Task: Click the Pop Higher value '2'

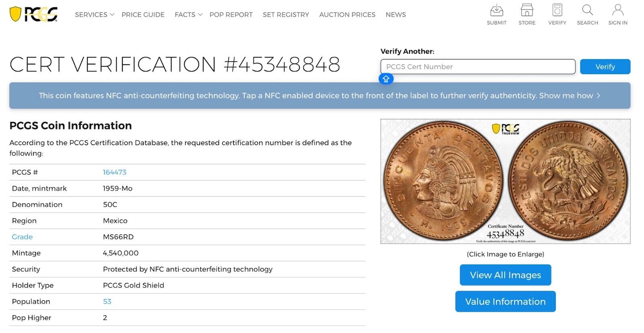Action: 105,318
